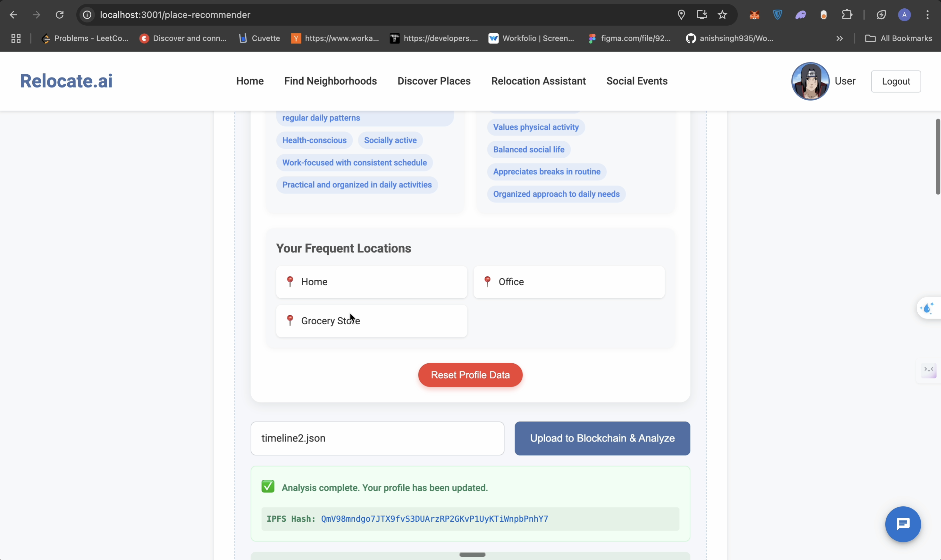Click the Socially active tag
Image resolution: width=941 pixels, height=560 pixels.
[x=390, y=140]
